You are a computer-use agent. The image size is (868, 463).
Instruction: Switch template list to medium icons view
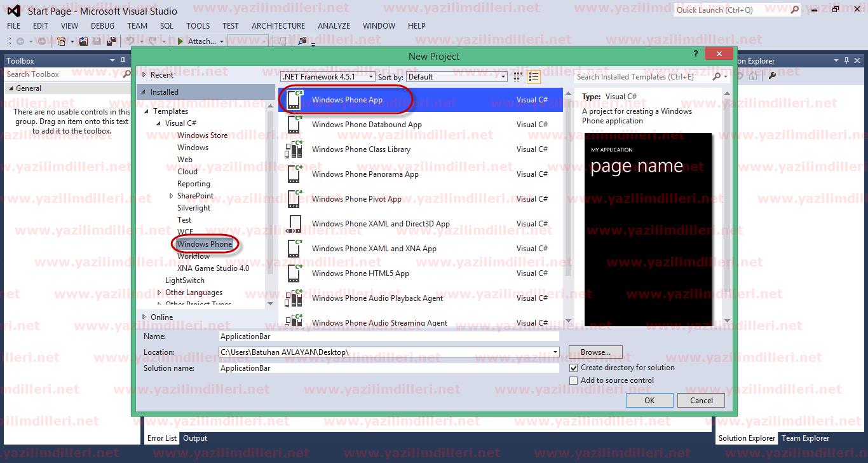click(534, 77)
